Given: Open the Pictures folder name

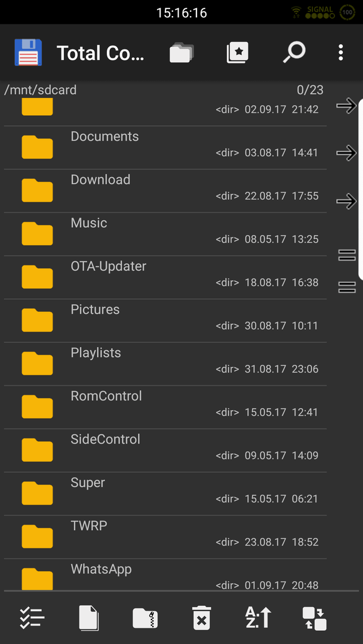Looking at the screenshot, I should coord(95,309).
